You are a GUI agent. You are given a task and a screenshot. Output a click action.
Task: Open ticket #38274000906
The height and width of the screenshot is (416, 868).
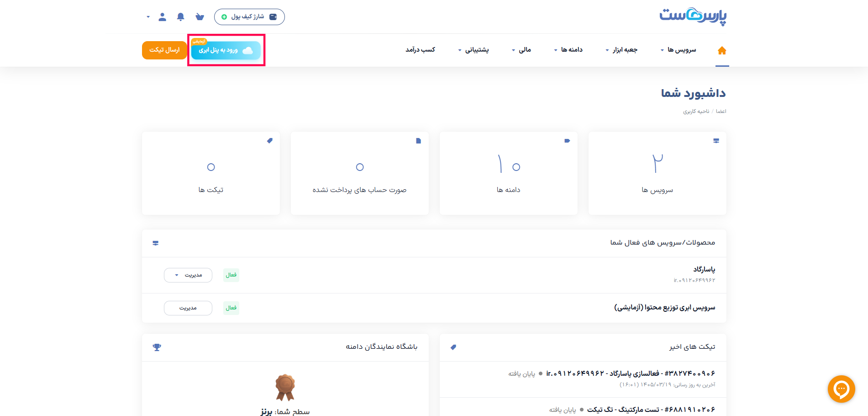pyautogui.click(x=631, y=373)
